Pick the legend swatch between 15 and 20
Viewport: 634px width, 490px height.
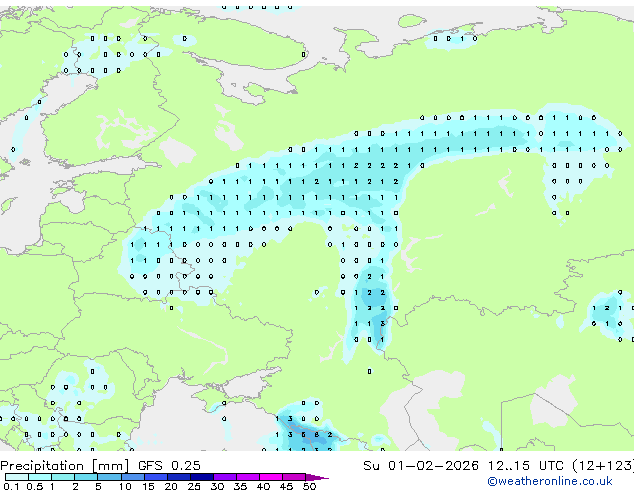155,477
